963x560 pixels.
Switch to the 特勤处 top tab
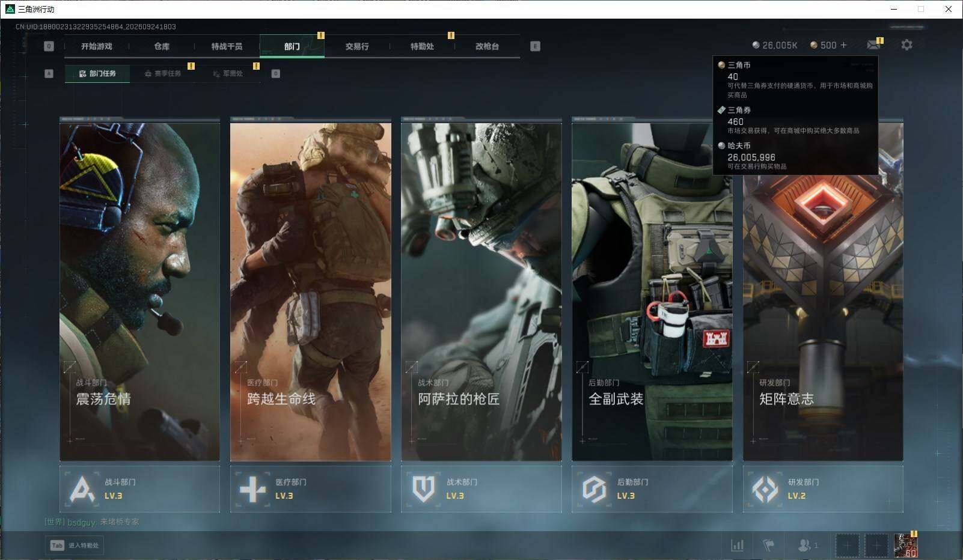(422, 46)
